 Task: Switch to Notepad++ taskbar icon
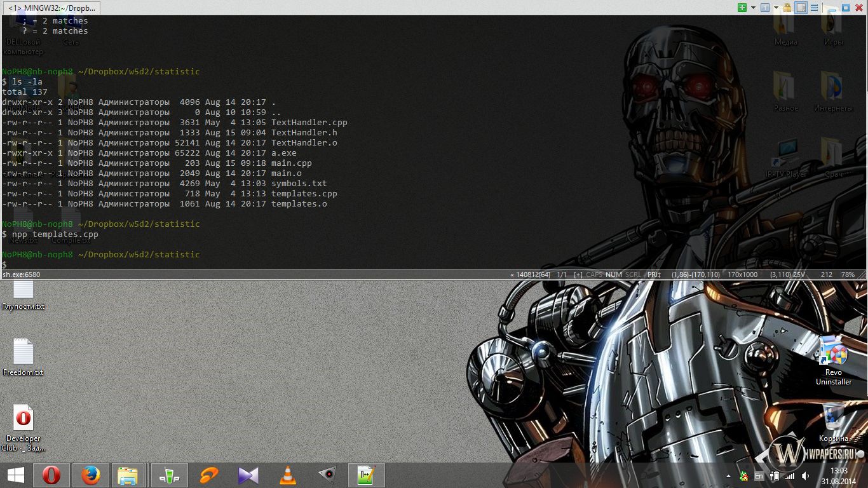pos(367,475)
